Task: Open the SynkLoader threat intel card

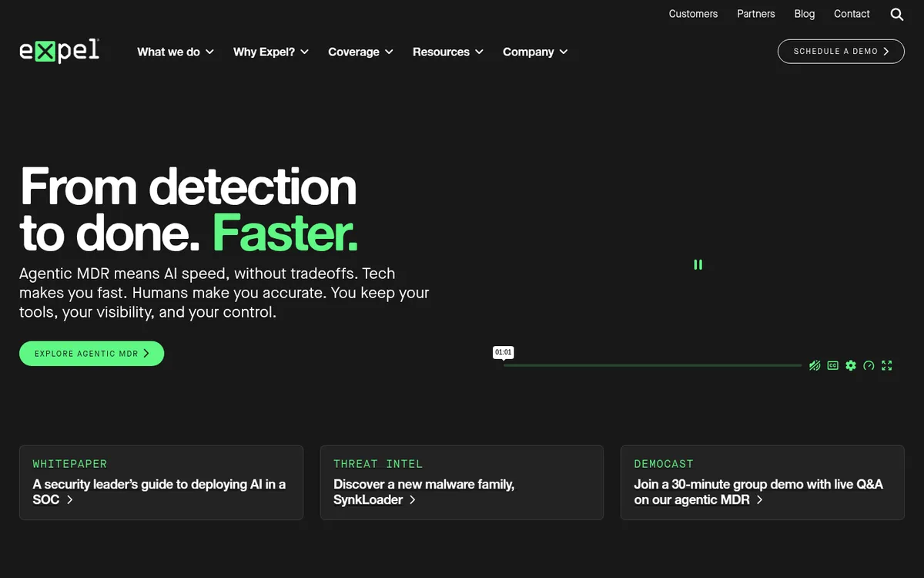Action: tap(462, 482)
